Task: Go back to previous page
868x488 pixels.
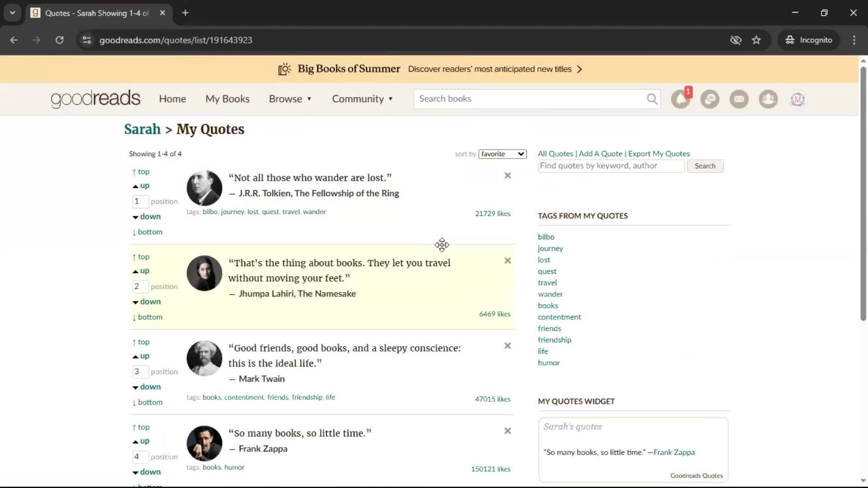Action: [14, 40]
